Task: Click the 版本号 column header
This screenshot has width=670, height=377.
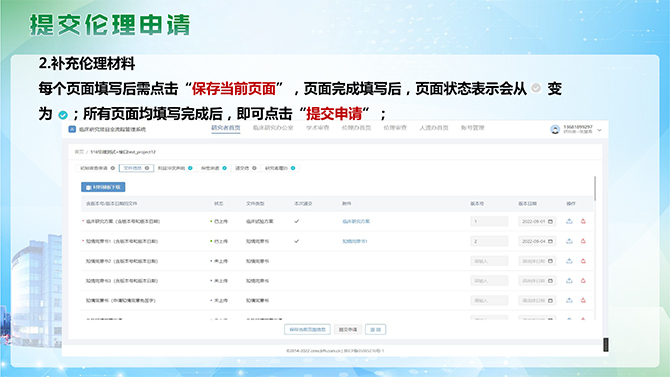Action: tap(477, 204)
